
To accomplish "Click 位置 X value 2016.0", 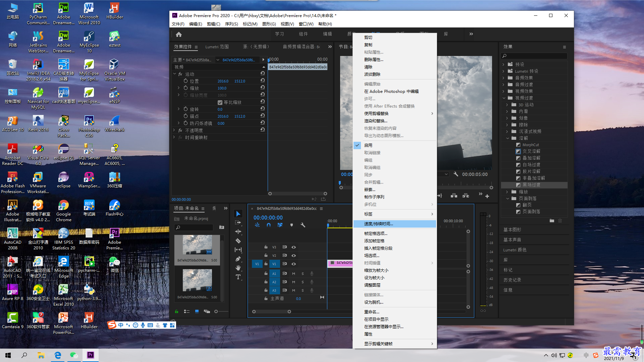I will point(223,81).
